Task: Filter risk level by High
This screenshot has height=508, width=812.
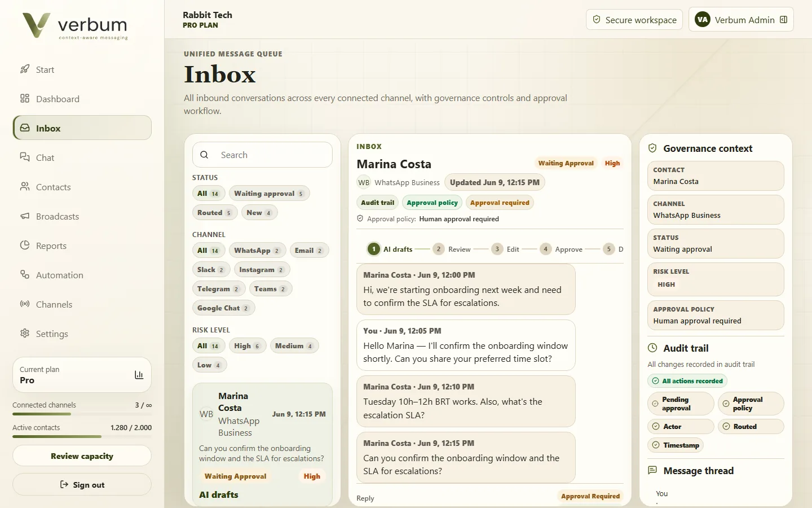Action: 247,346
